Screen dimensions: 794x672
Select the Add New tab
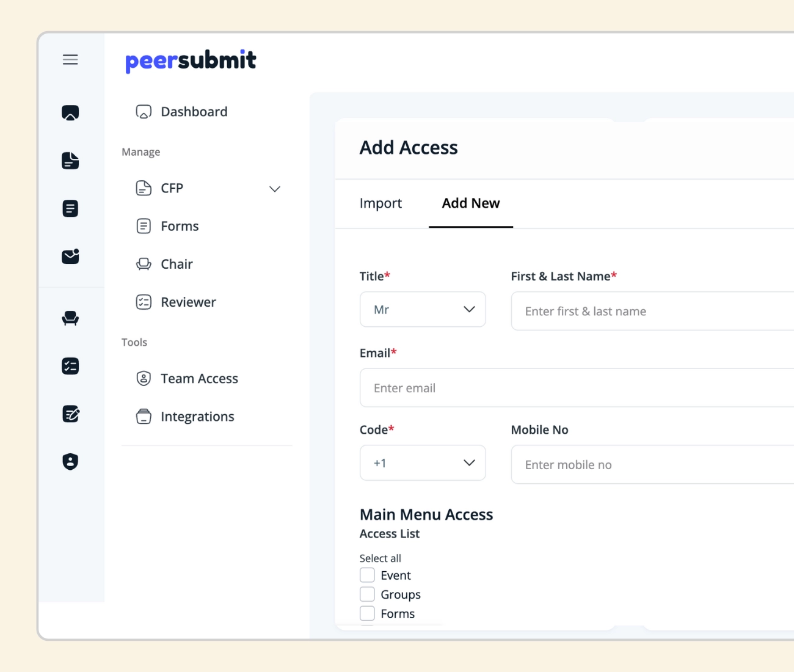coord(470,203)
